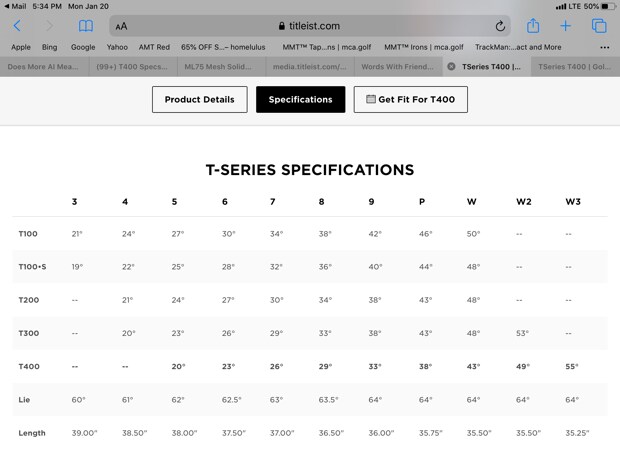Screen dimensions: 620x465
Task: Tap the titleist.com address field
Action: point(310,26)
